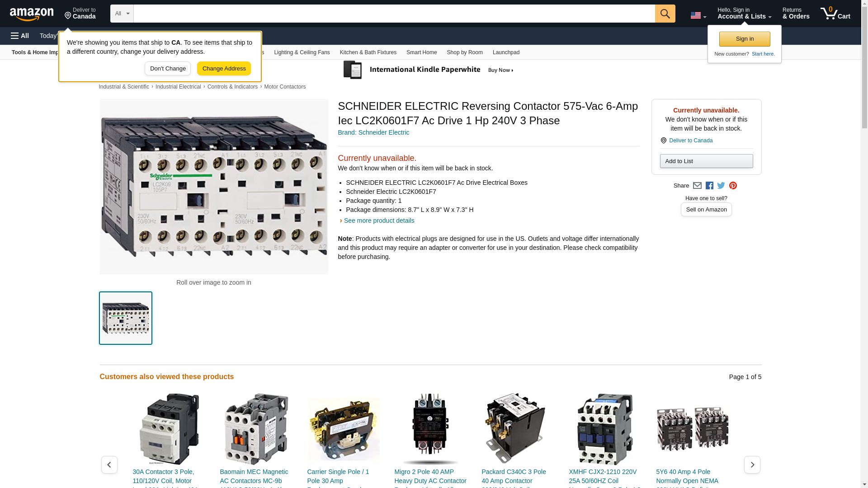The width and height of the screenshot is (868, 488).
Task: Click into the search text field
Action: 394,14
